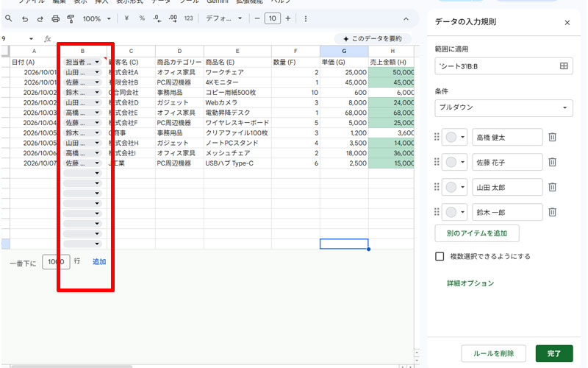Increase decimal places

coord(173,18)
